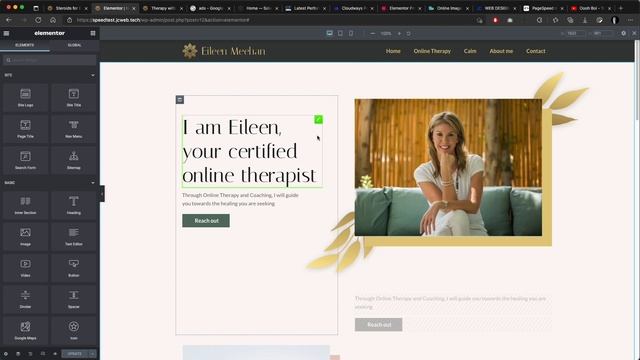Select the Image widget
The image size is (640, 360).
coord(25,237)
